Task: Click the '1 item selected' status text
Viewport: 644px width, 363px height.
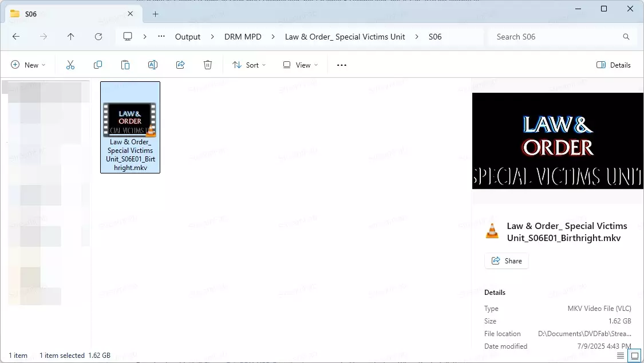Action: 62,356
